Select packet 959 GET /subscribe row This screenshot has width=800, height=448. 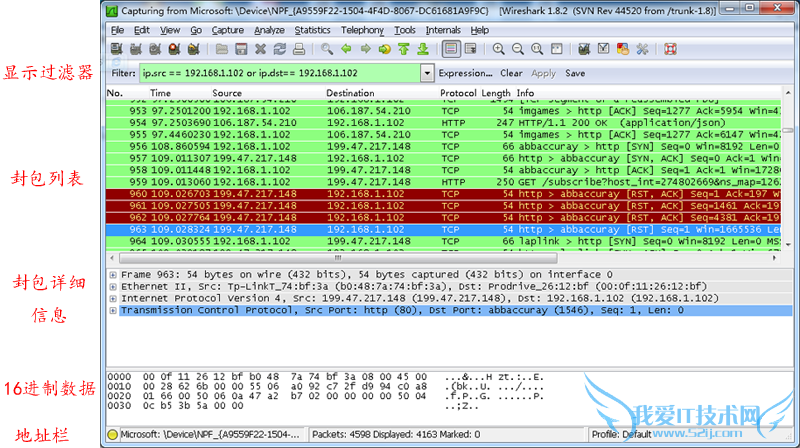[443, 182]
